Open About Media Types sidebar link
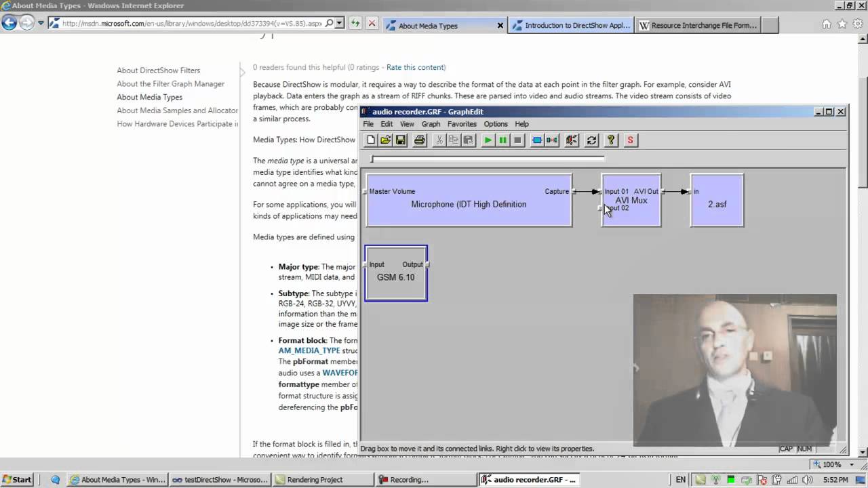Viewport: 868px width, 488px height. pos(149,97)
